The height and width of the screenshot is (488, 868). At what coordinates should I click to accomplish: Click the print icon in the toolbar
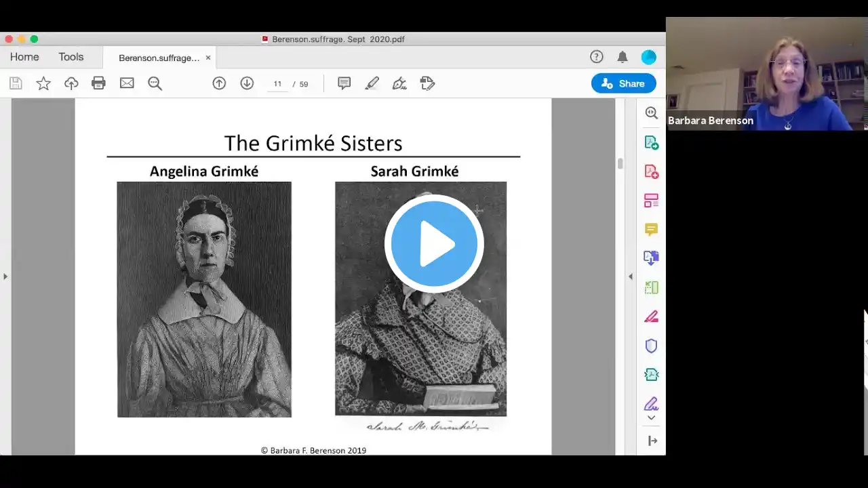point(98,83)
